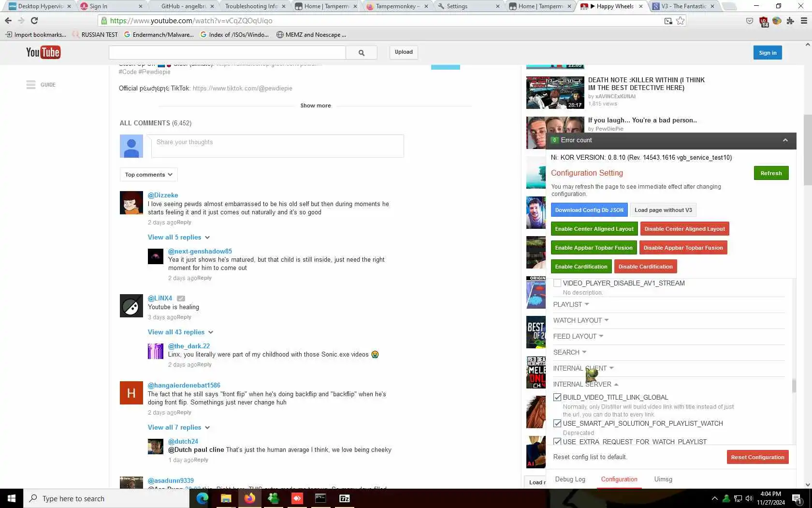The height and width of the screenshot is (508, 812).
Task: Click the YouTube logo
Action: point(43,52)
